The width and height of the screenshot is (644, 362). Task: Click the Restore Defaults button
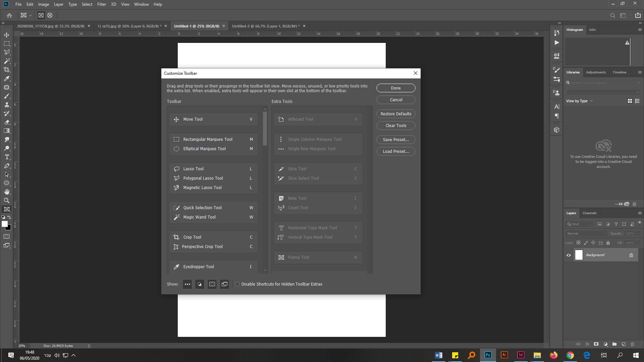tap(396, 114)
